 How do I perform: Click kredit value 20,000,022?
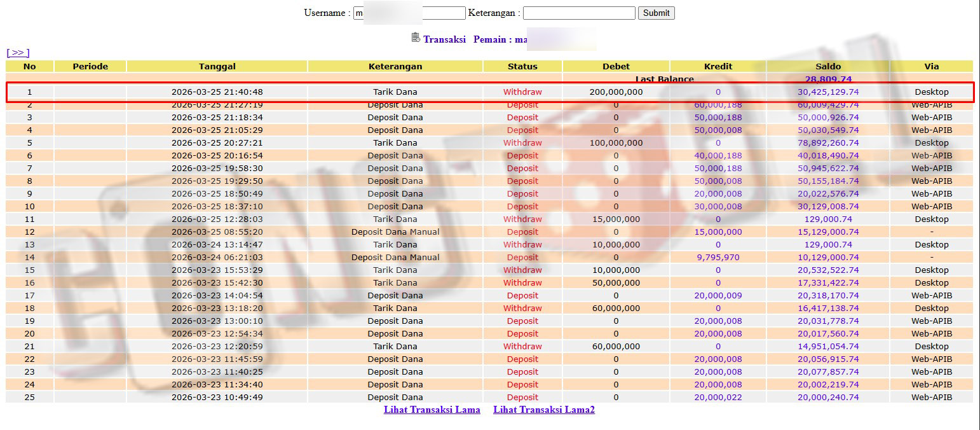(x=718, y=398)
